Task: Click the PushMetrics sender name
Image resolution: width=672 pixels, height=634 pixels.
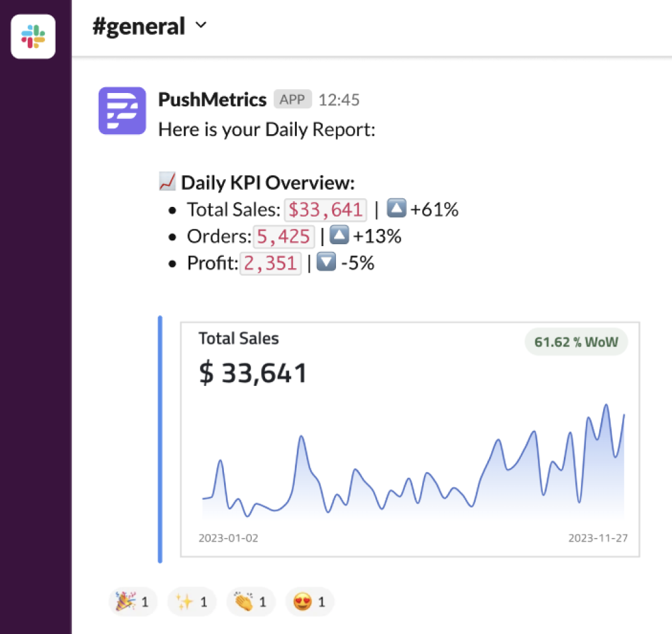Action: coord(212,99)
